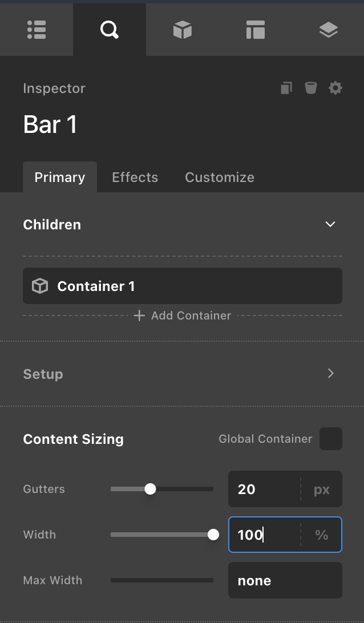Select the Inspector magnifier icon
The image size is (364, 623).
tap(109, 30)
